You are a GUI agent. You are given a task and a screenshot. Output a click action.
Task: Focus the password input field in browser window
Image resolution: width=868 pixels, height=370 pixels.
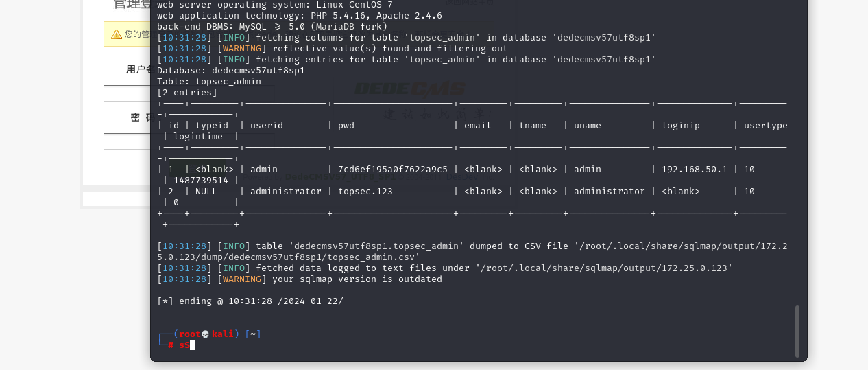point(128,141)
